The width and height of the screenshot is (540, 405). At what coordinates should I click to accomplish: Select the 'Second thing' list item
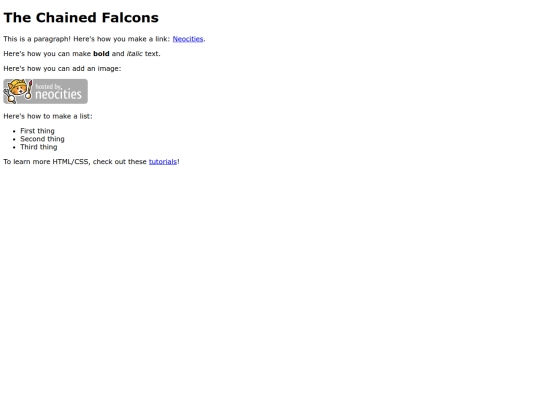pos(42,139)
